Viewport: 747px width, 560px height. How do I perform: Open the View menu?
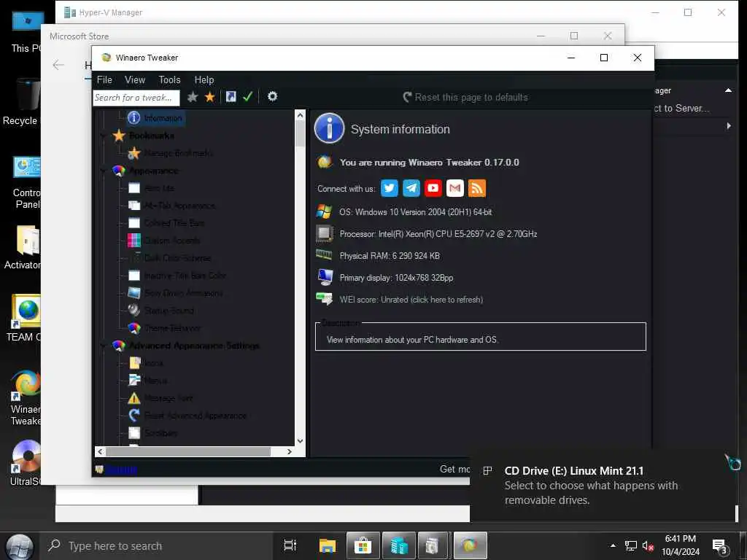135,79
